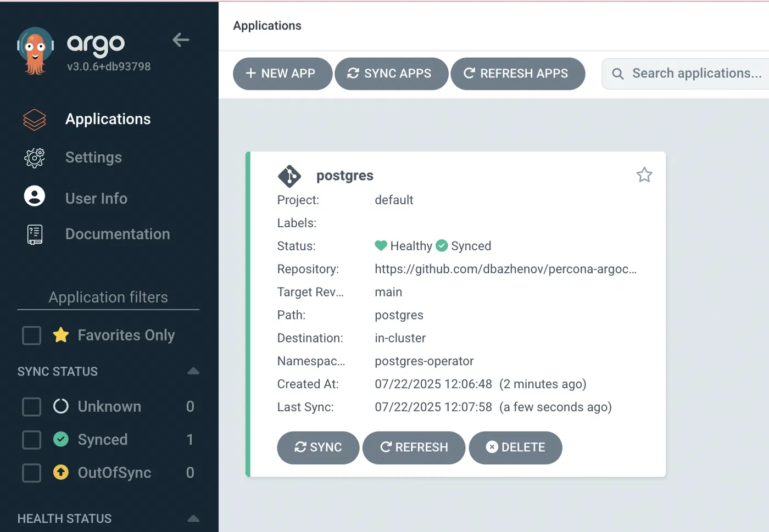Click the Settings gears icon

pyautogui.click(x=35, y=158)
